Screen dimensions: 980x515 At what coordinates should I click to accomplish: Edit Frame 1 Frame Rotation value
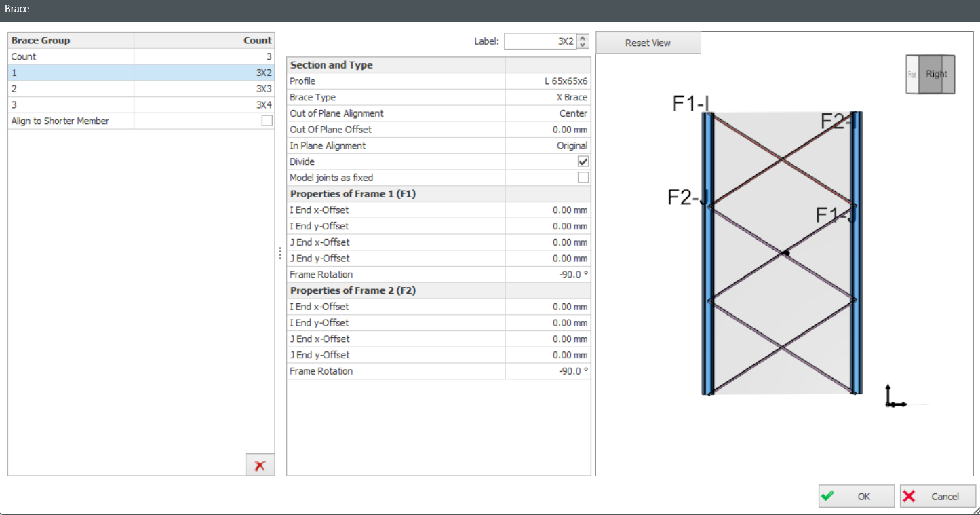[548, 275]
